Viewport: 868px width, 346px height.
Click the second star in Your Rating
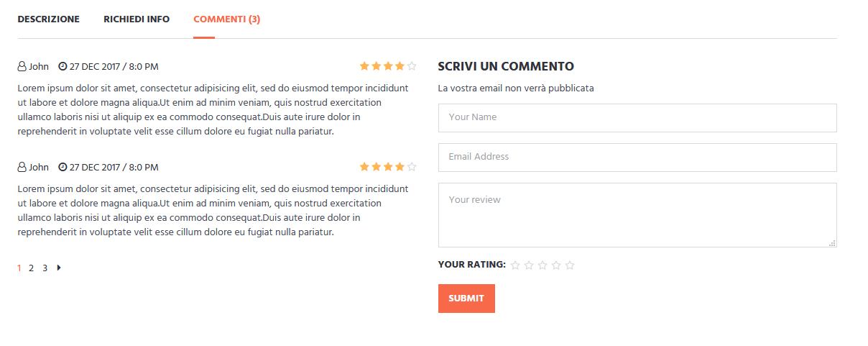point(529,265)
